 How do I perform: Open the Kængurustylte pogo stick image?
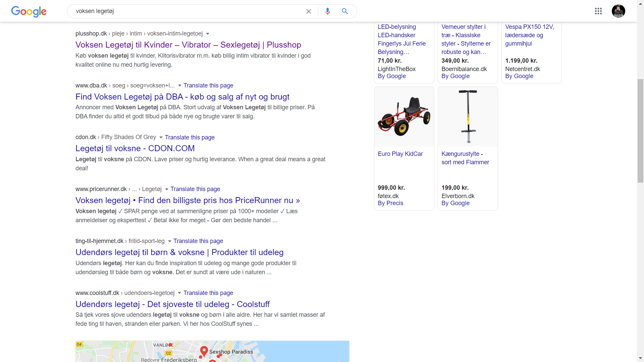[x=468, y=117]
